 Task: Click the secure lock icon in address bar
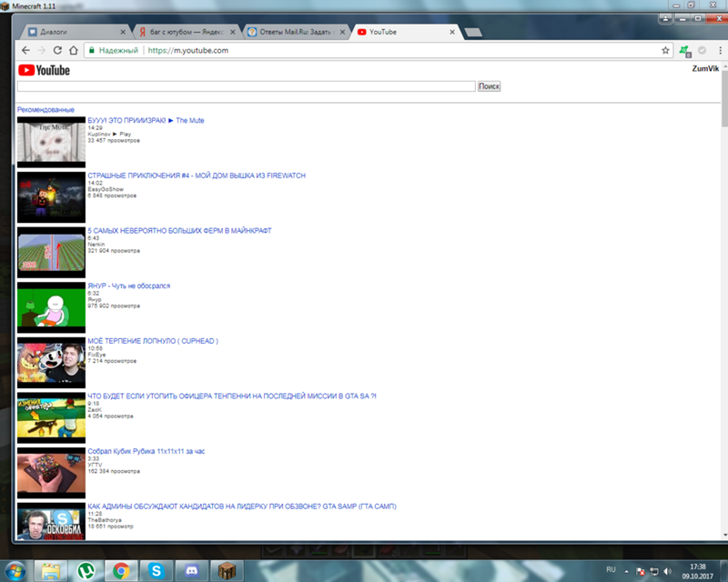tap(92, 50)
